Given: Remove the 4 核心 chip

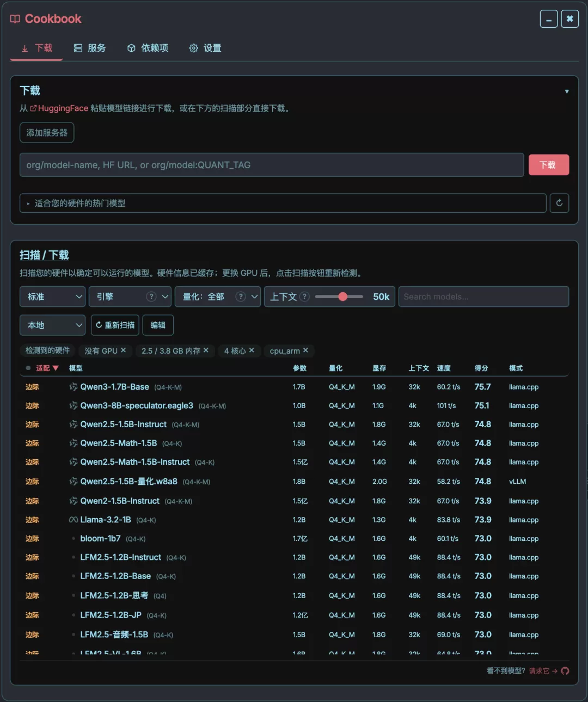Looking at the screenshot, I should 252,350.
